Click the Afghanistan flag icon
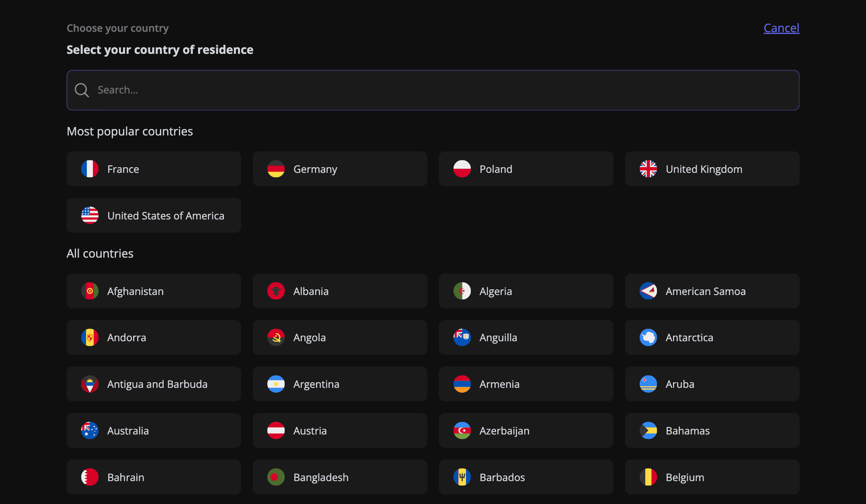Screen dimensions: 866x504 (90, 291)
